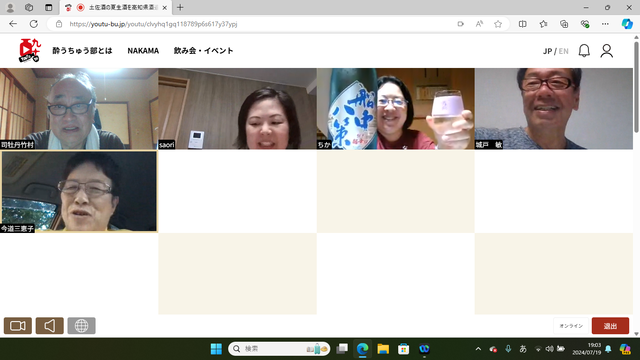The width and height of the screenshot is (640, 360).
Task: Open the user account icon
Action: pyautogui.click(x=607, y=51)
